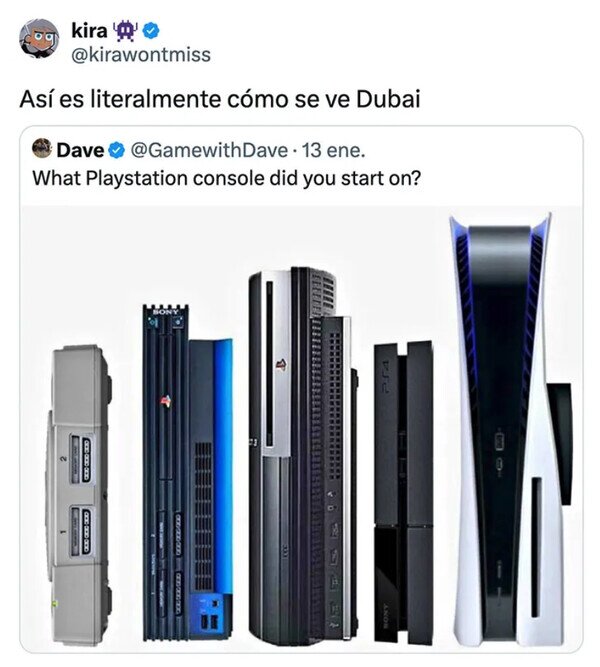Click the verified badge next to Dave
This screenshot has width=600, height=667.
[x=116, y=151]
